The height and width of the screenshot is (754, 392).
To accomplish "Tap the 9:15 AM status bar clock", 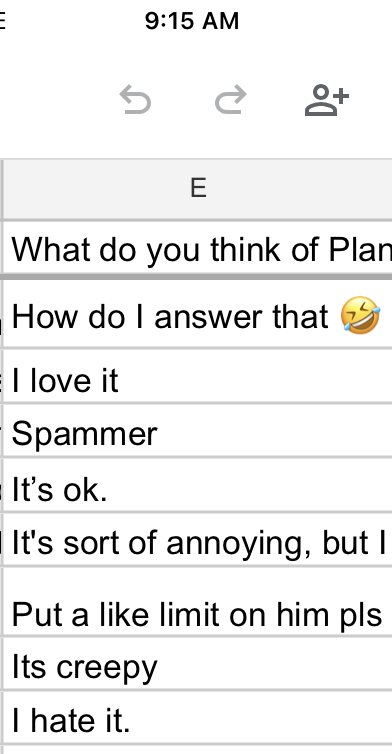I will point(192,21).
